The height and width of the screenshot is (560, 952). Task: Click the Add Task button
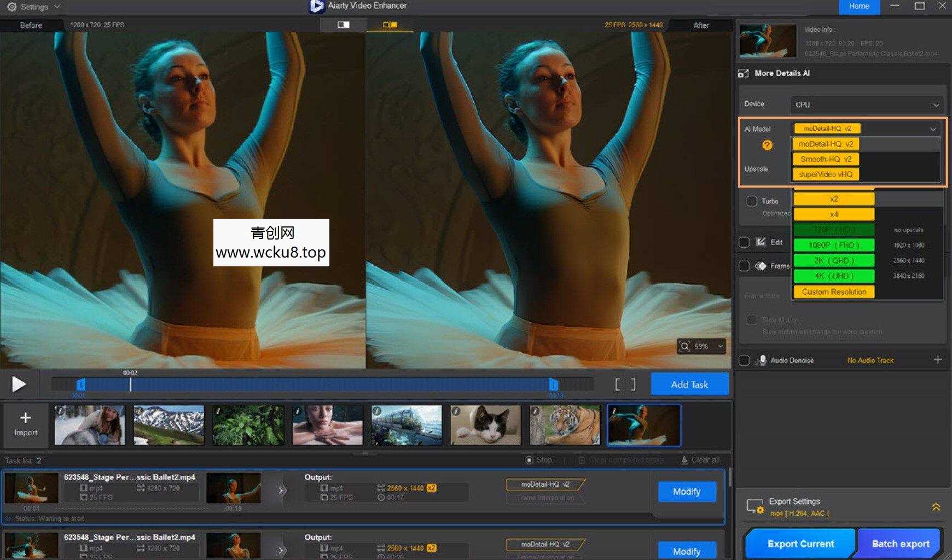tap(689, 384)
